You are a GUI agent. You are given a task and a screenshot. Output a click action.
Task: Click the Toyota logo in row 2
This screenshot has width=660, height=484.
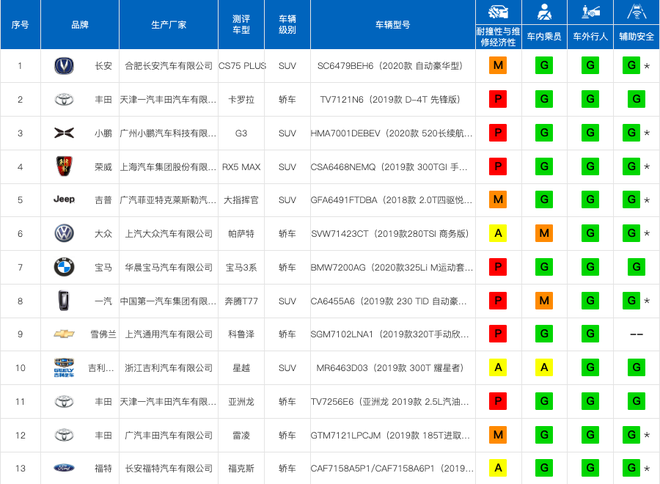[64, 100]
